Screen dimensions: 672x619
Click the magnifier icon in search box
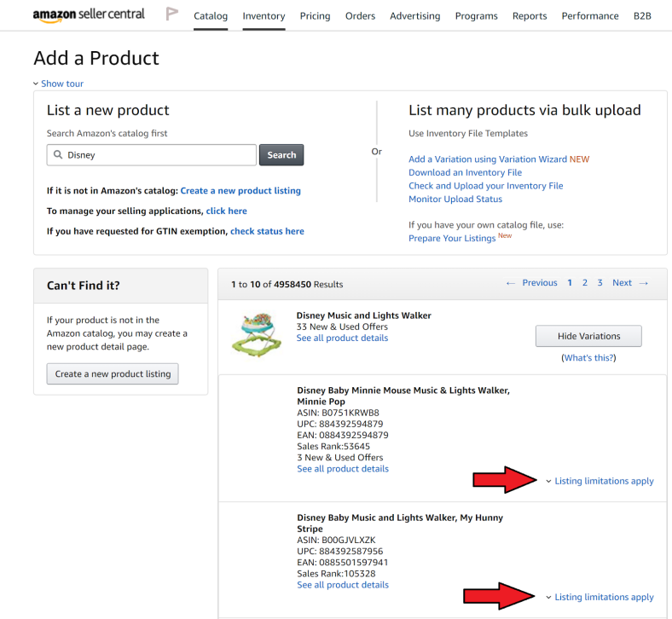tap(58, 155)
